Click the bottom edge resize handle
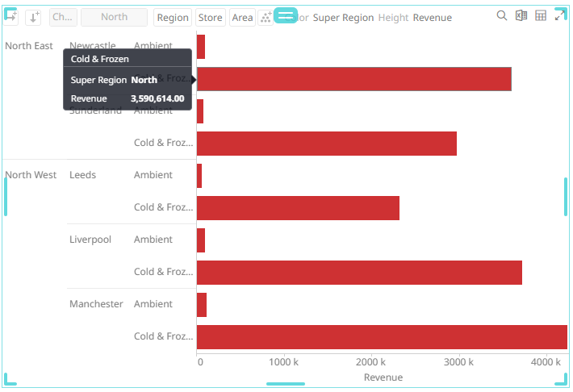573x392 pixels. pyautogui.click(x=286, y=384)
